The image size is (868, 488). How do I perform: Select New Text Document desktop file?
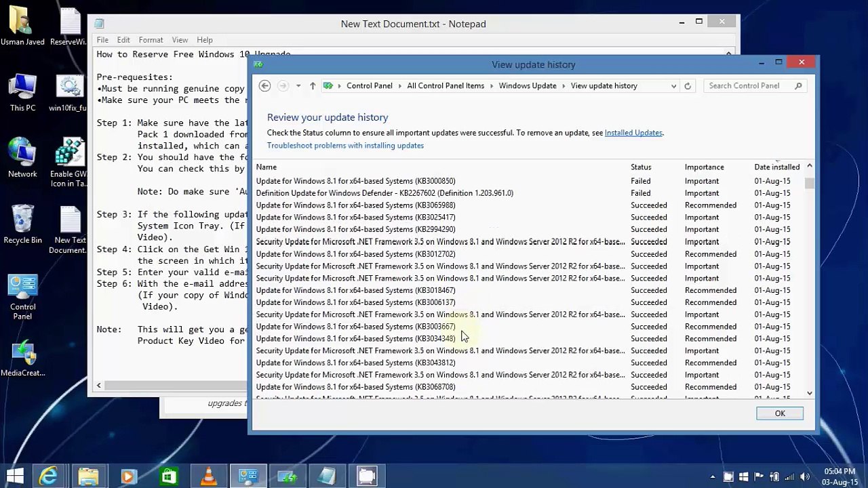pyautogui.click(x=70, y=230)
